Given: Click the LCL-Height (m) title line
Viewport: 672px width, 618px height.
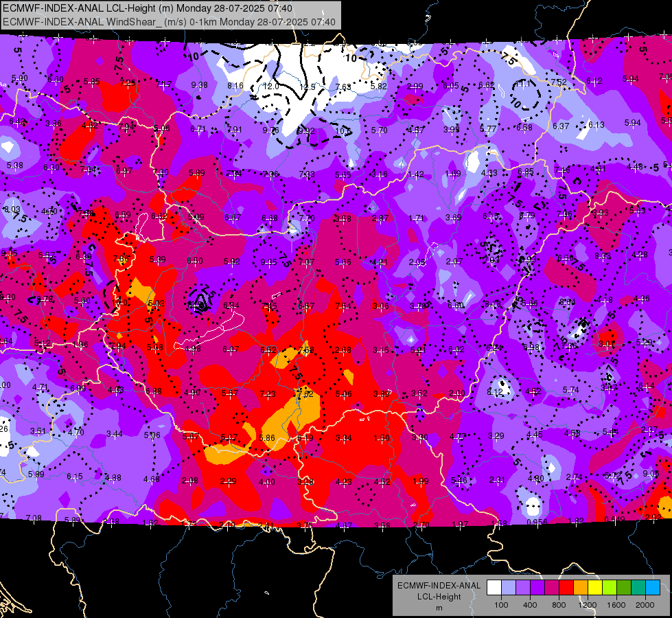Looking at the screenshot, I should [x=148, y=8].
